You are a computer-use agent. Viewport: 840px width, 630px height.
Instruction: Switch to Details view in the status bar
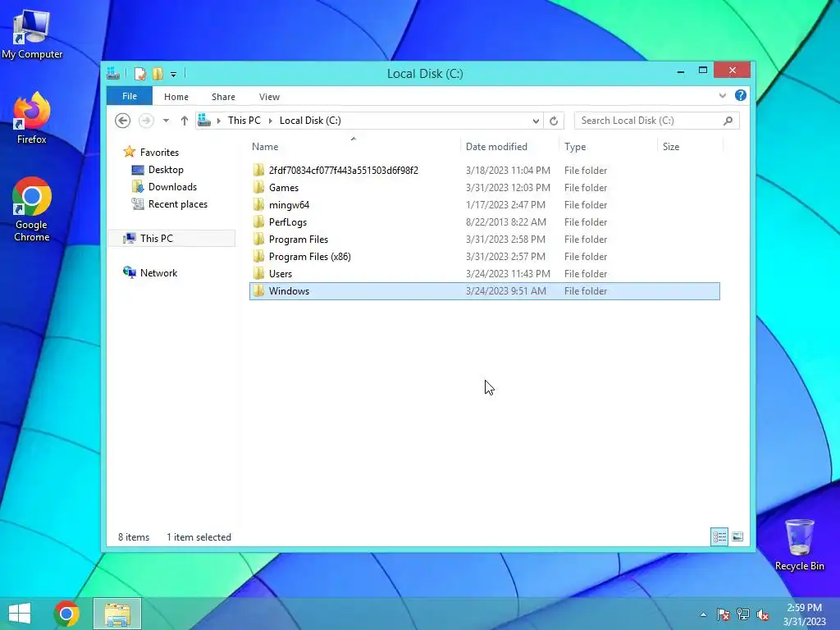tap(719, 536)
